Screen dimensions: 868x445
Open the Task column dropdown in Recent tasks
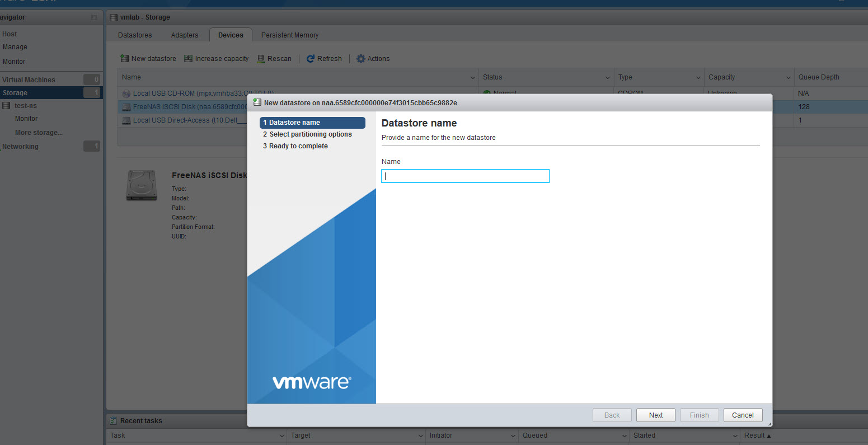(282, 436)
